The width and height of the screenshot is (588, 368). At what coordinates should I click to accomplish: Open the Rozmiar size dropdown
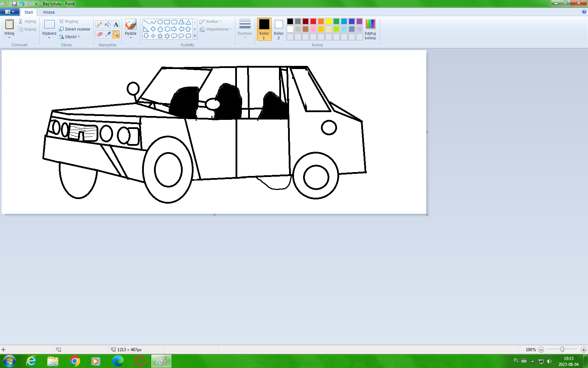click(245, 29)
